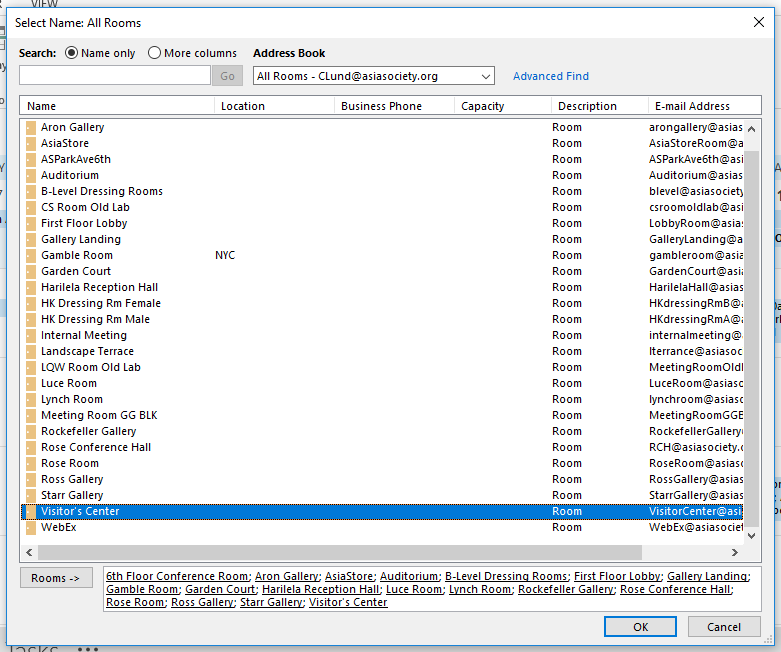Open the Address Book dropdown list
Image resolution: width=781 pixels, height=652 pixels.
click(x=485, y=76)
